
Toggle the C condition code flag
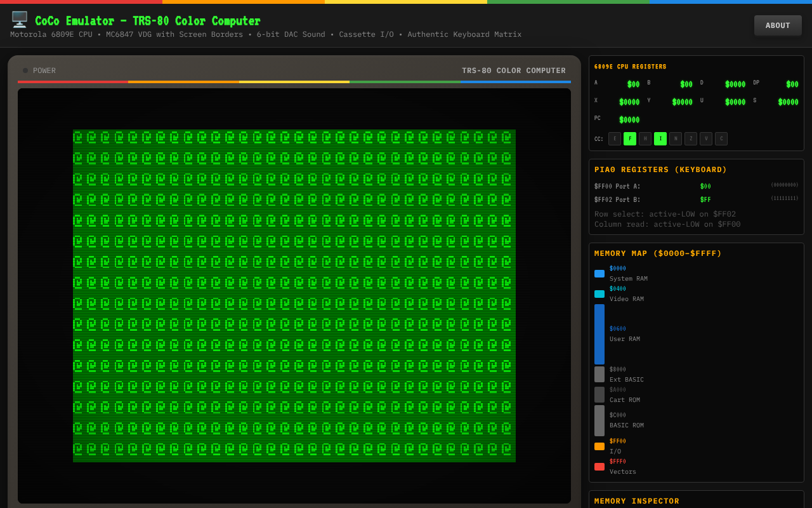(721, 138)
